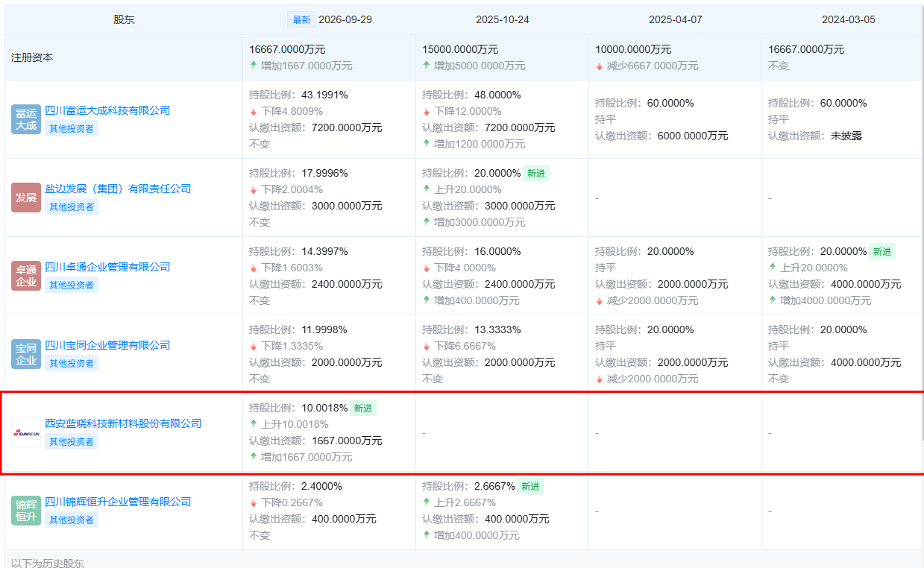This screenshot has width=924, height=568.
Task: Open 四川宝同企业管理有限公司 link
Action: tap(107, 345)
